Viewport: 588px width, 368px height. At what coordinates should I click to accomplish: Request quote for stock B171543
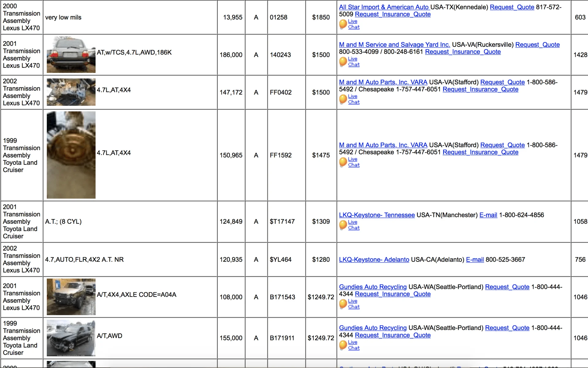pyautogui.click(x=507, y=287)
